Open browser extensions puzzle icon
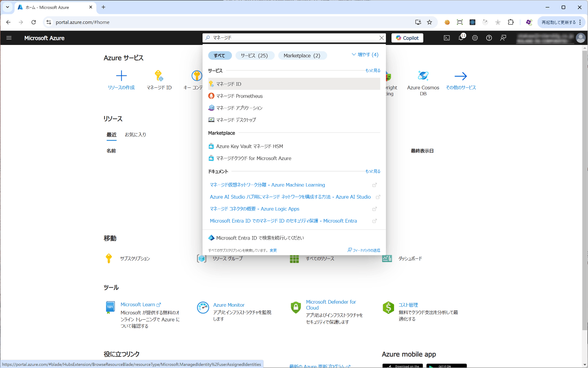The width and height of the screenshot is (588, 368). [511, 22]
